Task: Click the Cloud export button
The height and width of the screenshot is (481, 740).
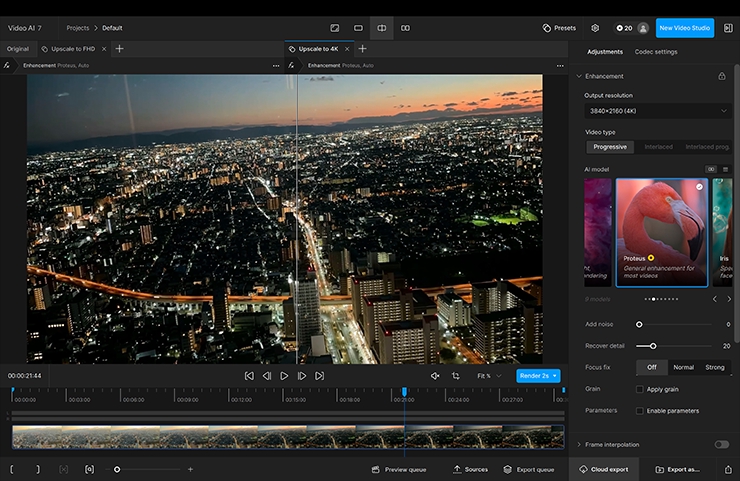Action: point(604,469)
